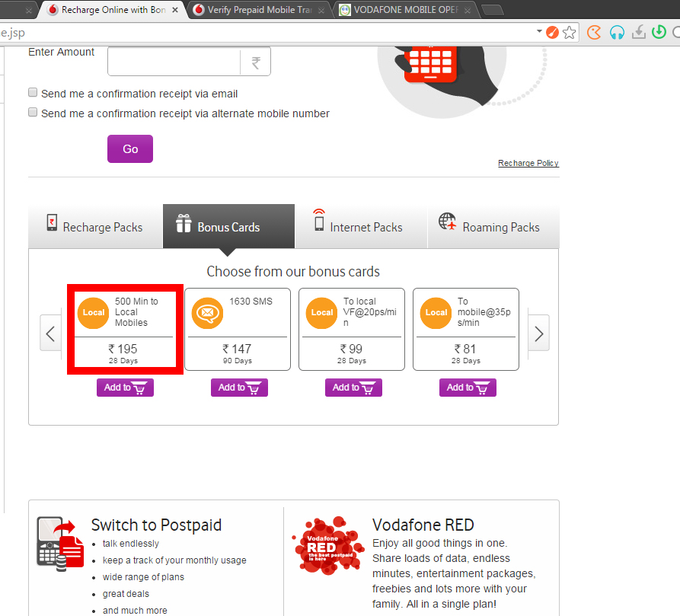Show previous bonus cards with left chevron

click(x=51, y=333)
